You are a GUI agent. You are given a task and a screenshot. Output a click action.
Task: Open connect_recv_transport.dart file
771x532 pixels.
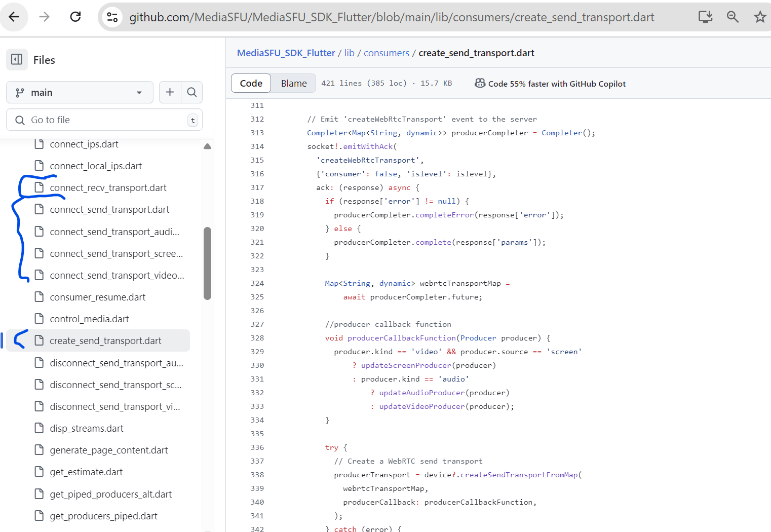[x=108, y=188]
